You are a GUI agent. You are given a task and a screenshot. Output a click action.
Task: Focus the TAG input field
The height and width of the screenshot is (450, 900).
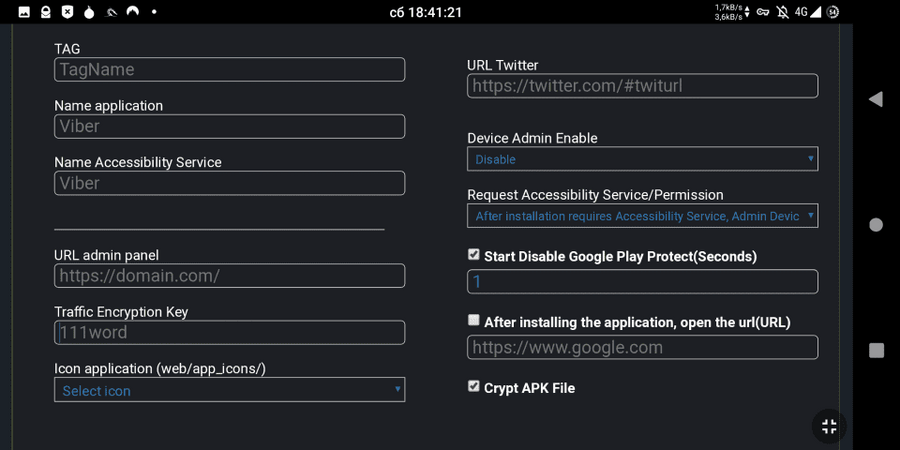[230, 69]
